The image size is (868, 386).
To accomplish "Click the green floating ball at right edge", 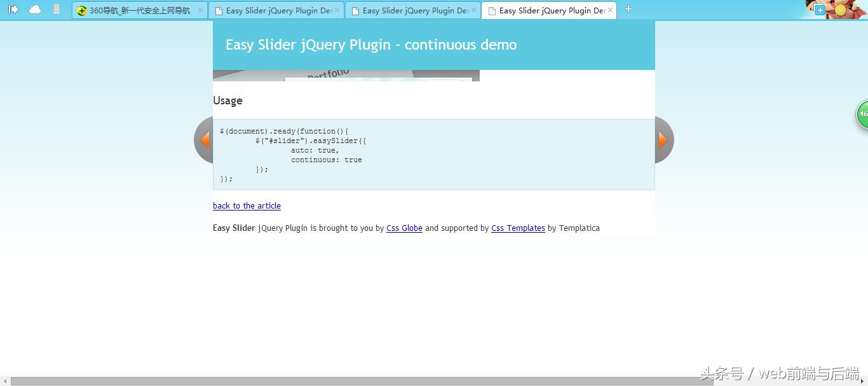I will coord(862,114).
